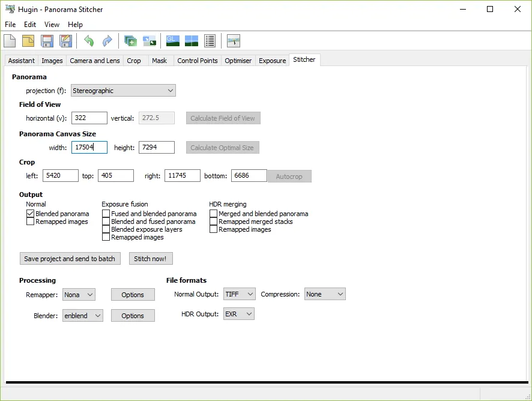
Task: Click the vertical field of view field
Action: click(156, 118)
